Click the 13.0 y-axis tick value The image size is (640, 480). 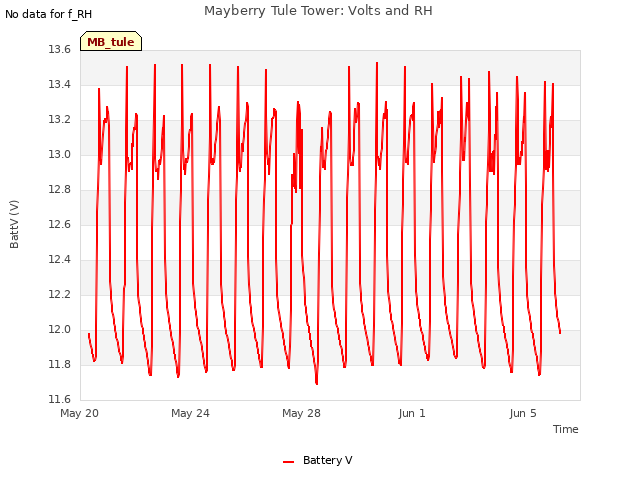pos(60,154)
